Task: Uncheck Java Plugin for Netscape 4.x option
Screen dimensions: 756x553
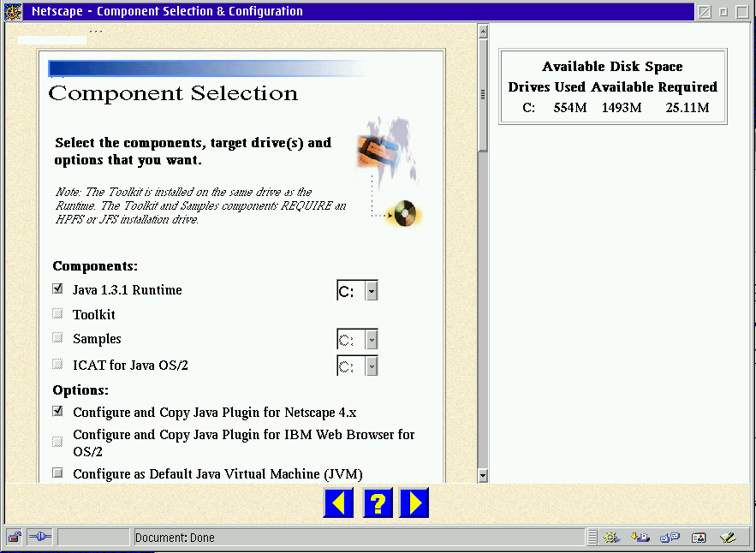Action: point(58,411)
